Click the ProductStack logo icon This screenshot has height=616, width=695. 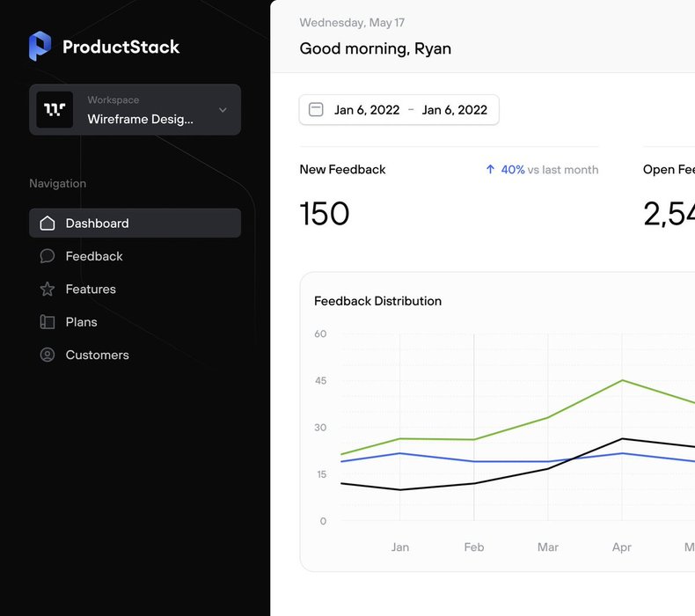tap(40, 46)
